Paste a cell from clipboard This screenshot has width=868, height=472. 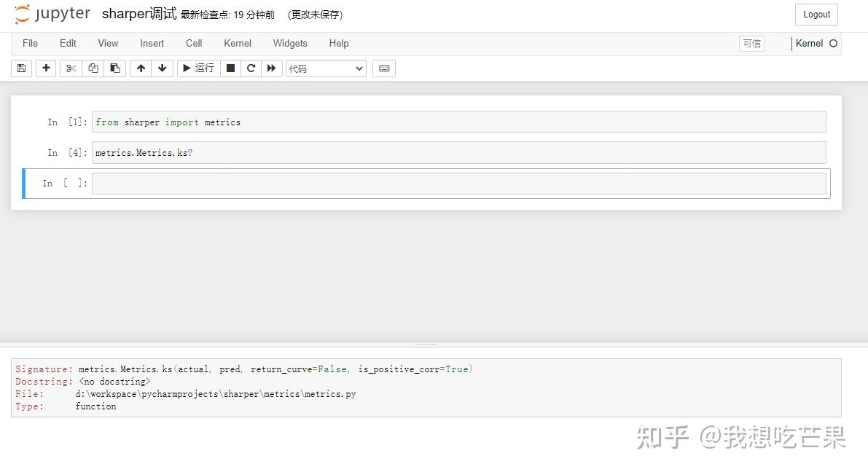114,68
